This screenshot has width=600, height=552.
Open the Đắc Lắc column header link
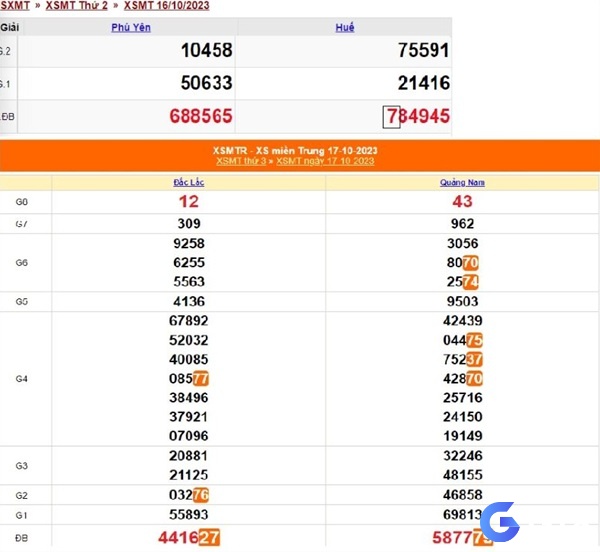click(189, 182)
